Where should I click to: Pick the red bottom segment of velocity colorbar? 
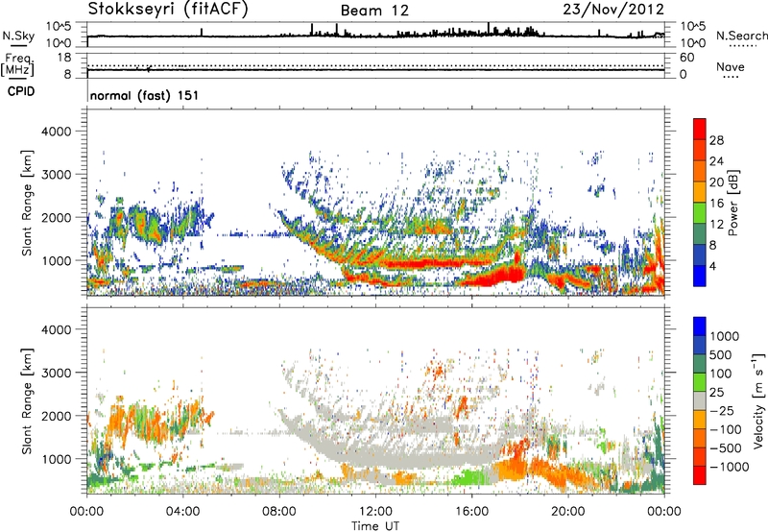(x=700, y=475)
